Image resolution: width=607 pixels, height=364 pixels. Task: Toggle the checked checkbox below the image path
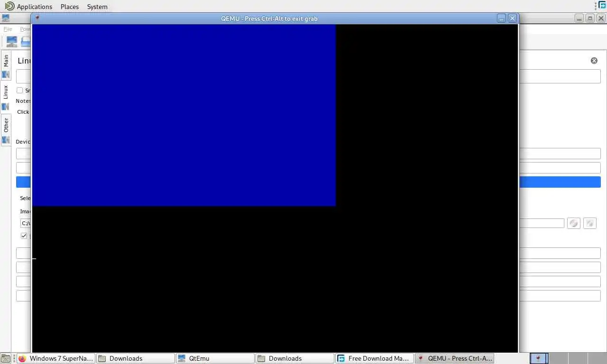tap(24, 236)
